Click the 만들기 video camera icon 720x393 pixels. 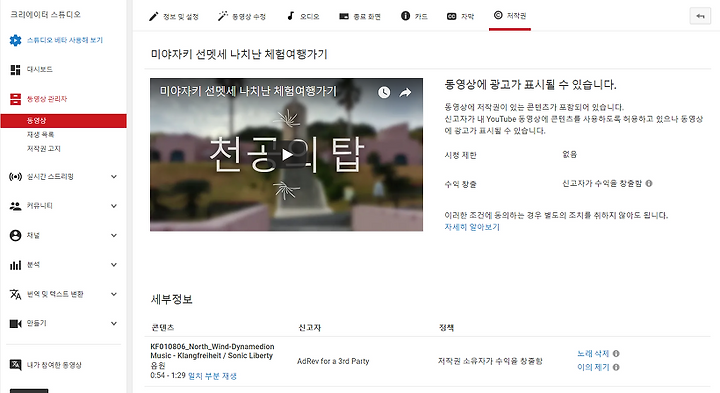point(15,324)
